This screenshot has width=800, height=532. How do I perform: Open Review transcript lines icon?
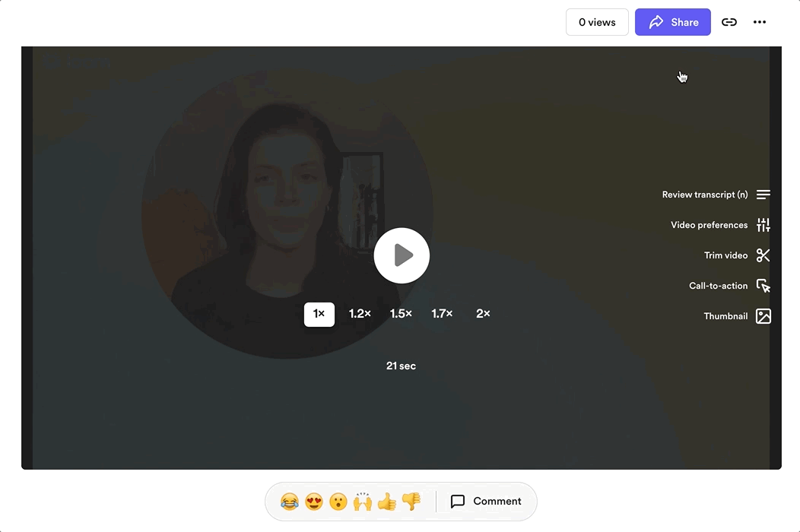pyautogui.click(x=763, y=195)
